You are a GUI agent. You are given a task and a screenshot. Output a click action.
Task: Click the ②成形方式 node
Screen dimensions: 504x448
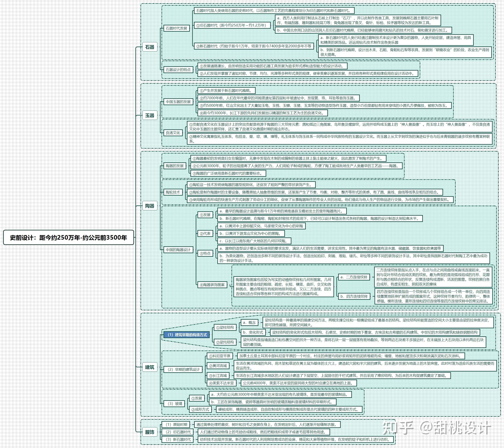pos(200,409)
